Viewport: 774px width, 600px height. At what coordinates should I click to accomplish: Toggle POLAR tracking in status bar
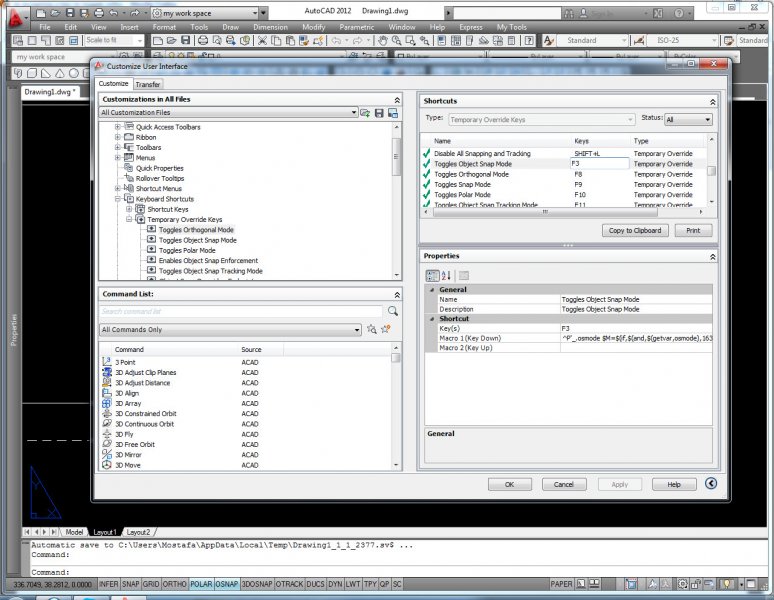click(201, 584)
